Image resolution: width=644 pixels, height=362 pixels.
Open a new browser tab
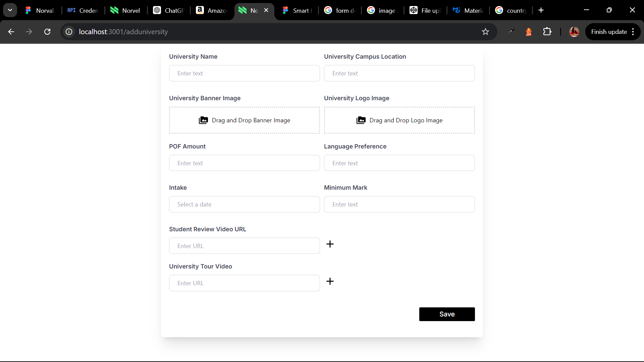coord(541,10)
